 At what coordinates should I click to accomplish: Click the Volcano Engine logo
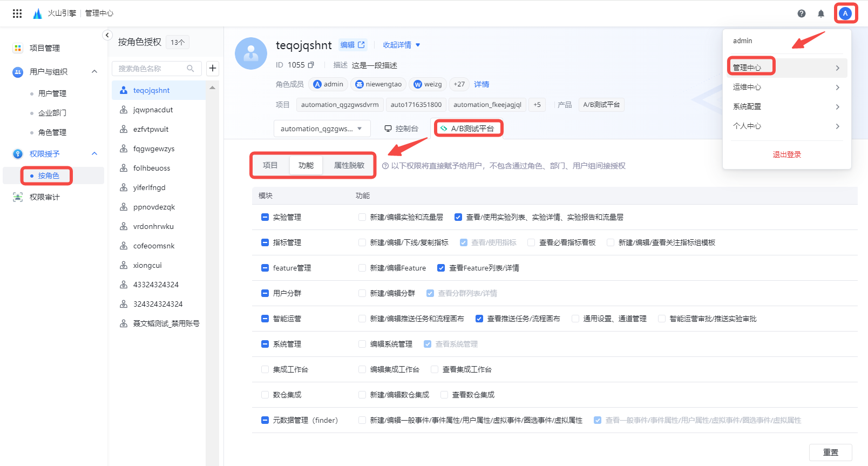click(x=37, y=13)
